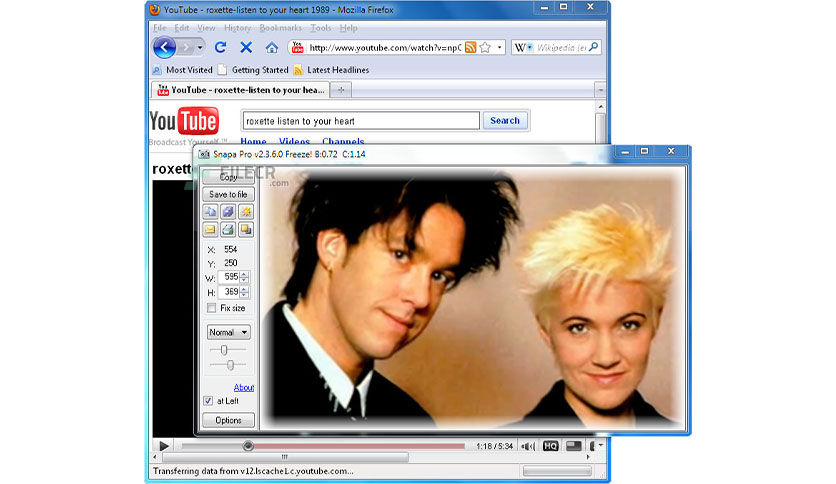Screen dimensions: 836x484
Task: Open the Tools menu
Action: pyautogui.click(x=320, y=28)
